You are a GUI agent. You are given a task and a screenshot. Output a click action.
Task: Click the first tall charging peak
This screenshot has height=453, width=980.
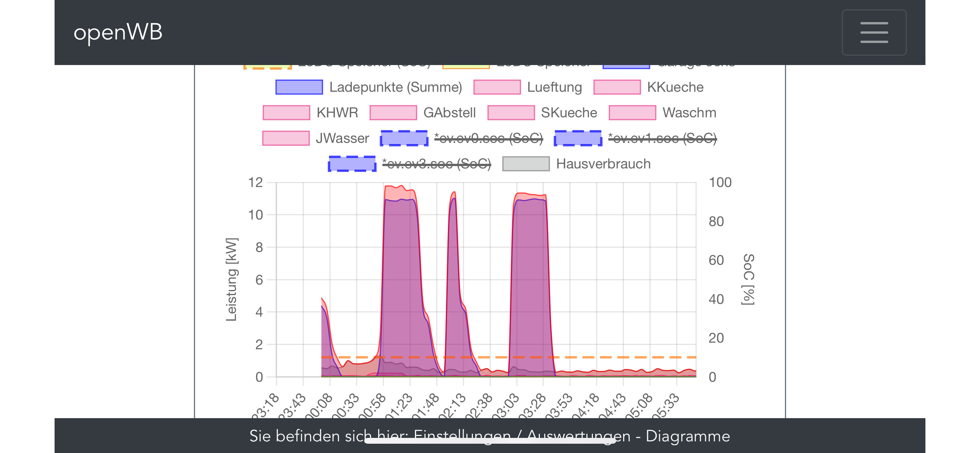(401, 271)
